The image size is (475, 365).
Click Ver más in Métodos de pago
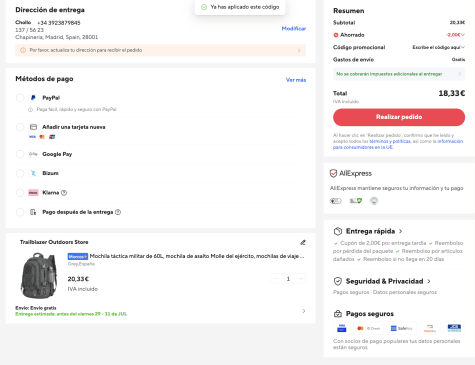[x=296, y=80]
